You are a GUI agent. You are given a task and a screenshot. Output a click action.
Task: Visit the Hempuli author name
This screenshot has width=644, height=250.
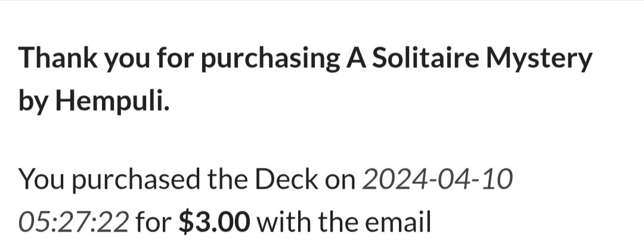[x=112, y=101]
